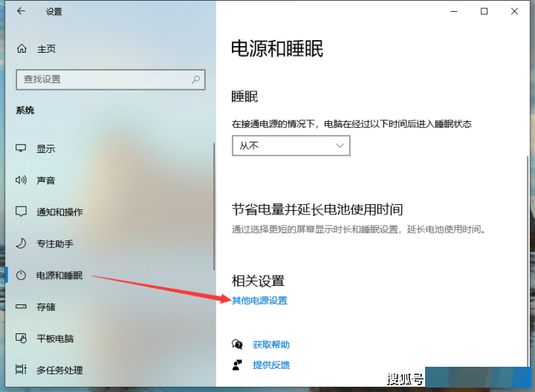Image resolution: width=535 pixels, height=392 pixels.
Task: Click the 获取帮助 chat bubble icon
Action: coord(237,344)
